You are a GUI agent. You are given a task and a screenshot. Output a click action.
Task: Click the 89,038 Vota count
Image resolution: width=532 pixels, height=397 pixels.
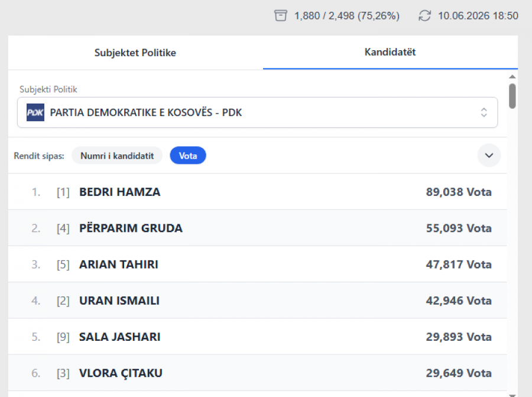click(x=459, y=192)
